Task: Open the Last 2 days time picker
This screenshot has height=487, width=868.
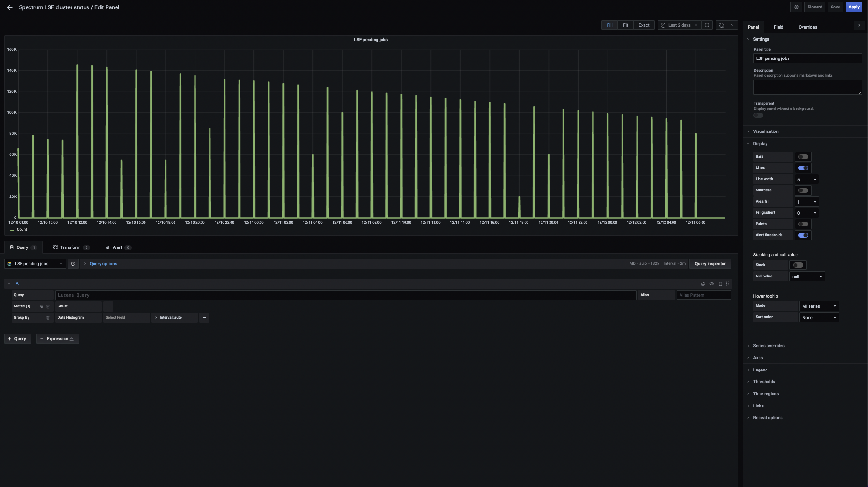Action: click(679, 25)
